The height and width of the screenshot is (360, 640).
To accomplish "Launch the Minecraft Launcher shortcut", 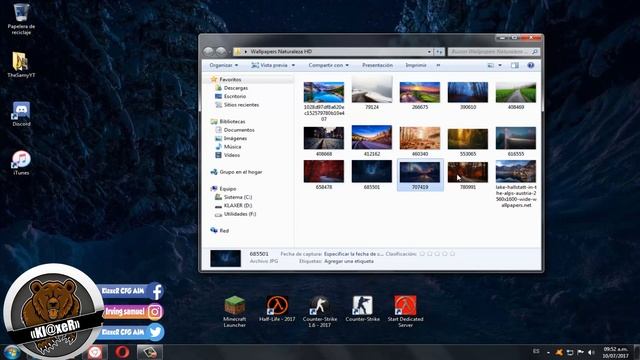I will tap(235, 312).
